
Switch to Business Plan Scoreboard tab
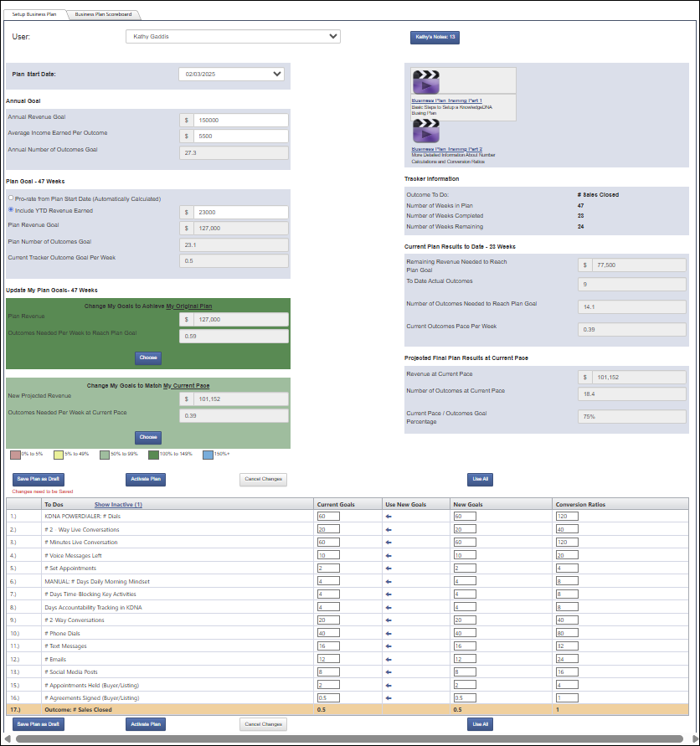click(x=103, y=14)
